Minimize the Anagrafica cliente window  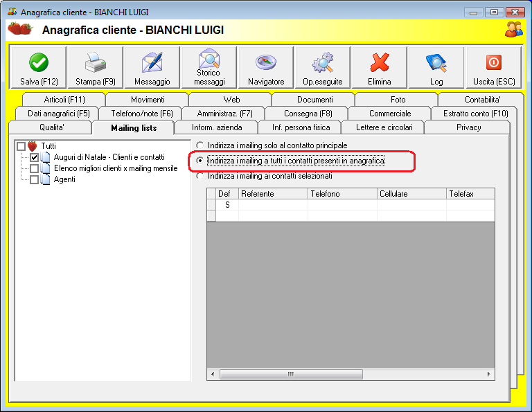pyautogui.click(x=473, y=12)
